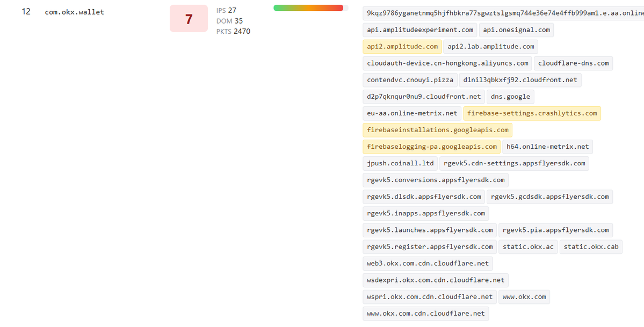Click the row number 12
Viewport: 644px width, 327px height.
click(26, 11)
